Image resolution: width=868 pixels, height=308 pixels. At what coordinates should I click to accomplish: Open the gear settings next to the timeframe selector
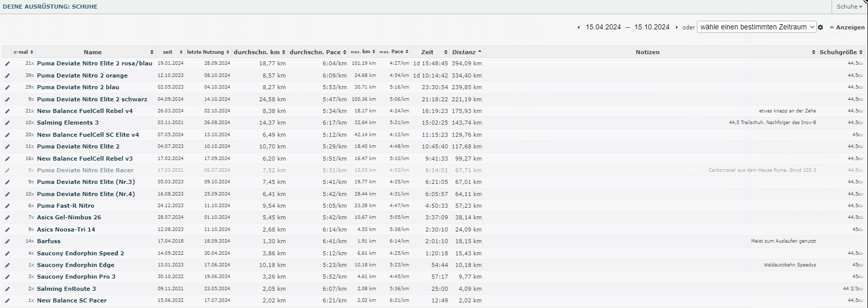tap(820, 27)
